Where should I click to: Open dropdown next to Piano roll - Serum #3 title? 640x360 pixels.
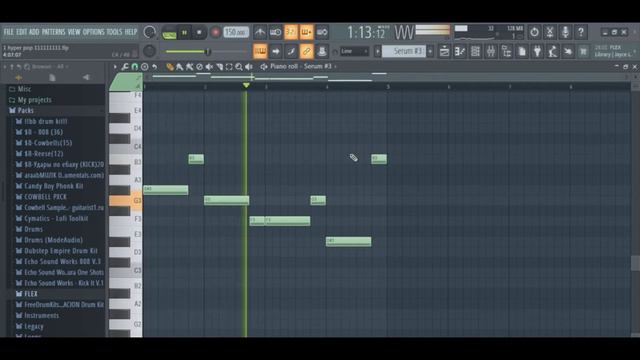click(x=336, y=67)
